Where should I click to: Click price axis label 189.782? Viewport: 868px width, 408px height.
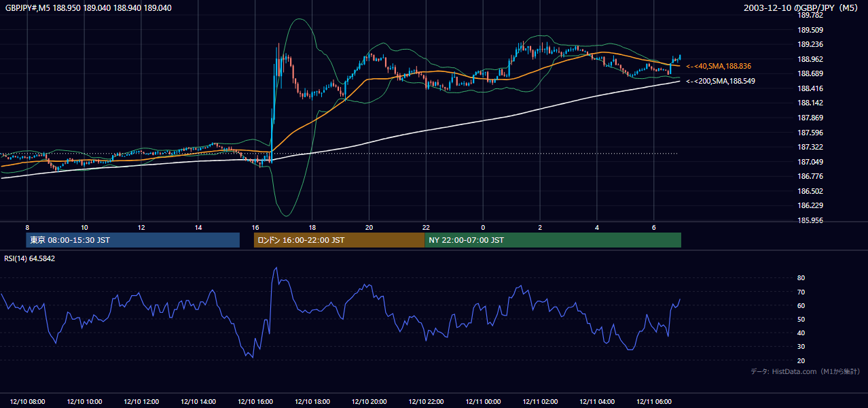[x=810, y=15]
